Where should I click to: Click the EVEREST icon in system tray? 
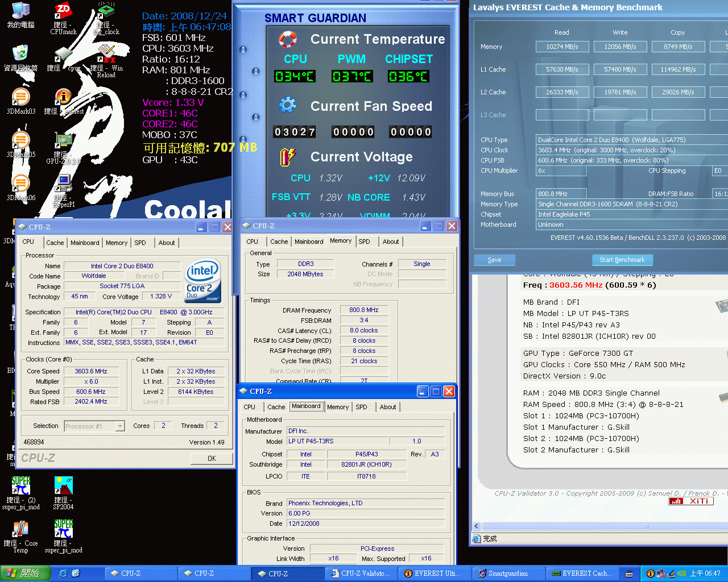[x=651, y=573]
